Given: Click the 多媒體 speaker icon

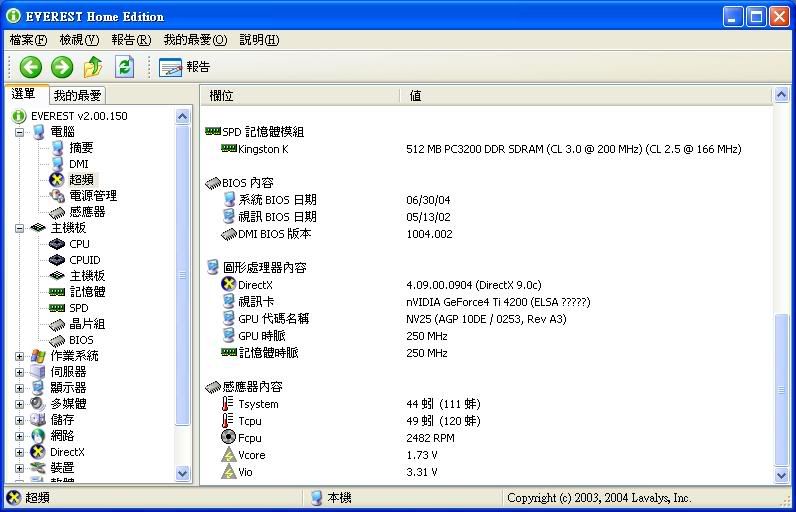Looking at the screenshot, I should click(x=38, y=404).
